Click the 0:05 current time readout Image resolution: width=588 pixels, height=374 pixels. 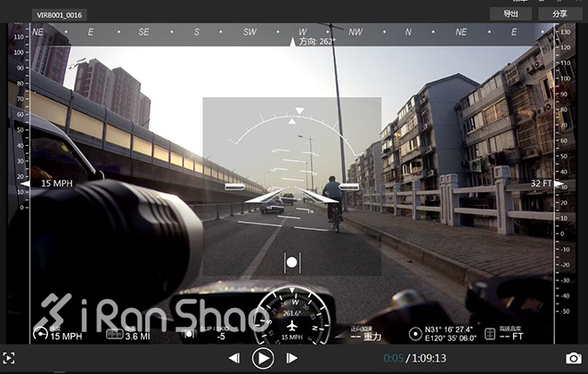[x=393, y=358]
